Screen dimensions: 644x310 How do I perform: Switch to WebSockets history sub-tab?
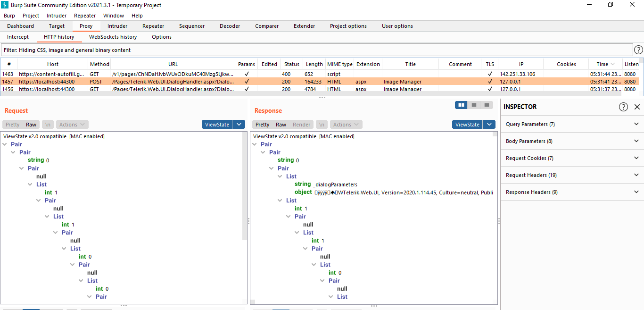pos(113,37)
